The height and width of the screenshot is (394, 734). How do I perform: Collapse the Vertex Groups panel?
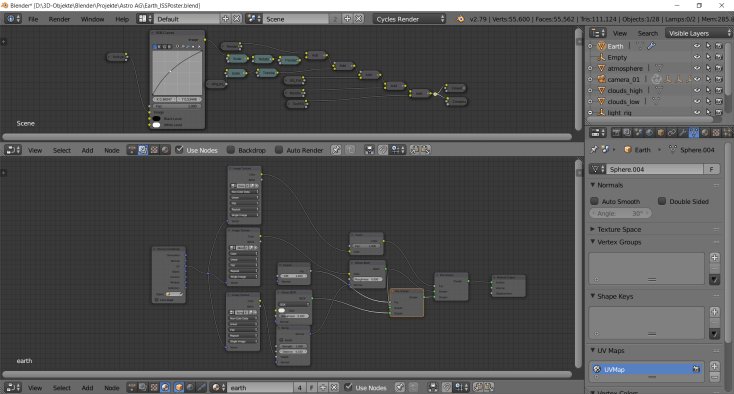click(593, 242)
